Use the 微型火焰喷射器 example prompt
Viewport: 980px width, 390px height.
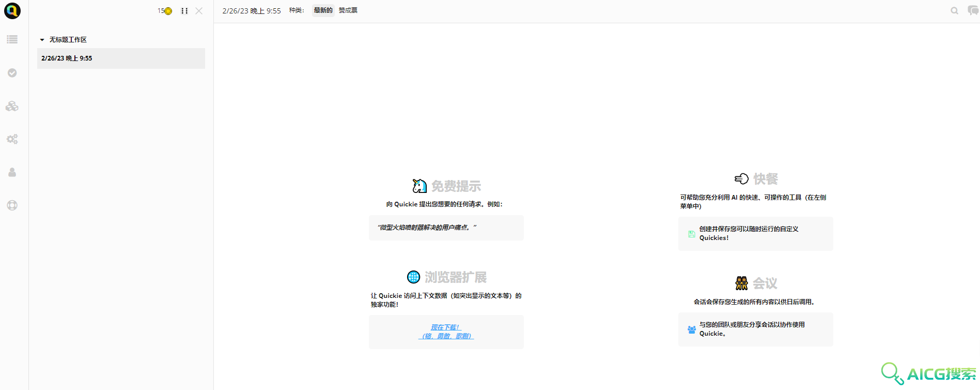pyautogui.click(x=446, y=228)
